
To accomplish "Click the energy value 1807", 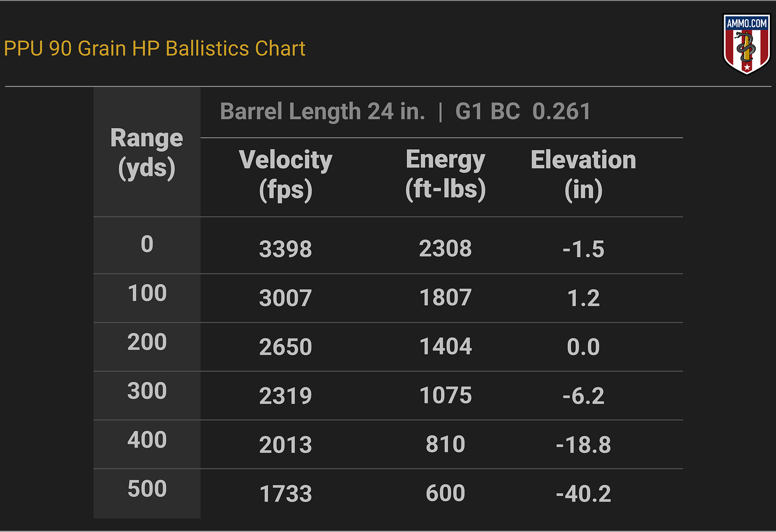I will pos(445,297).
